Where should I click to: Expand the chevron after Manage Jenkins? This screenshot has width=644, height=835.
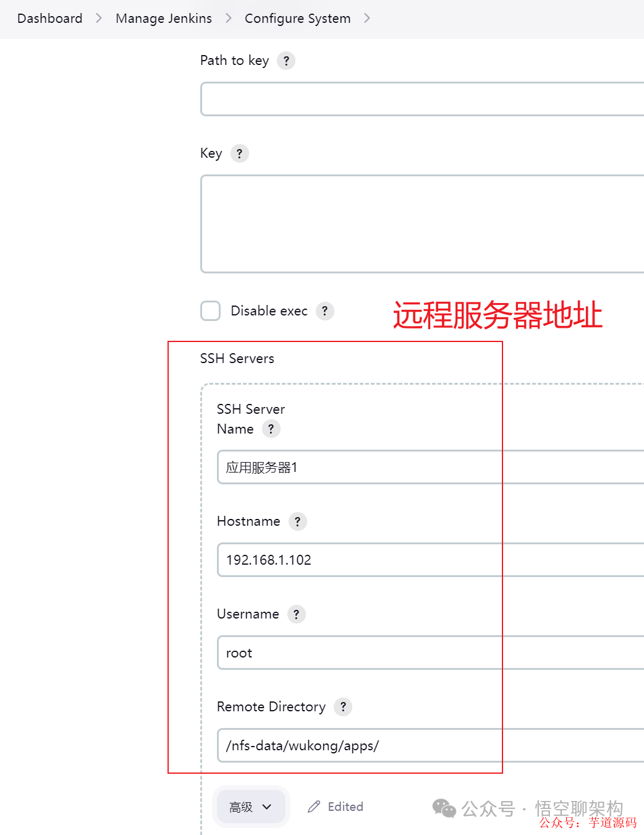point(229,19)
